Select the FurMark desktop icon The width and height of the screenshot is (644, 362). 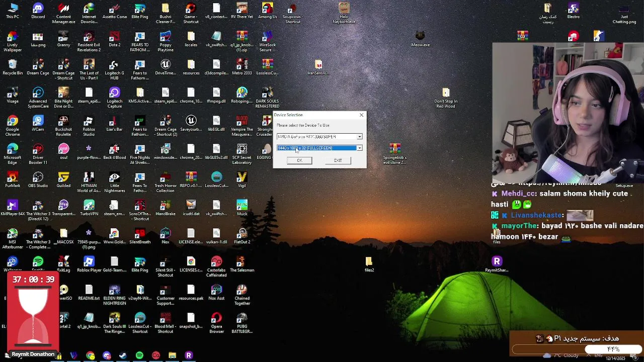click(x=13, y=180)
